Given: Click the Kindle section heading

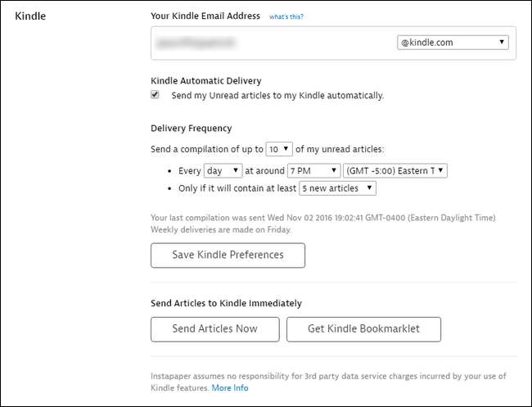Looking at the screenshot, I should [x=30, y=16].
